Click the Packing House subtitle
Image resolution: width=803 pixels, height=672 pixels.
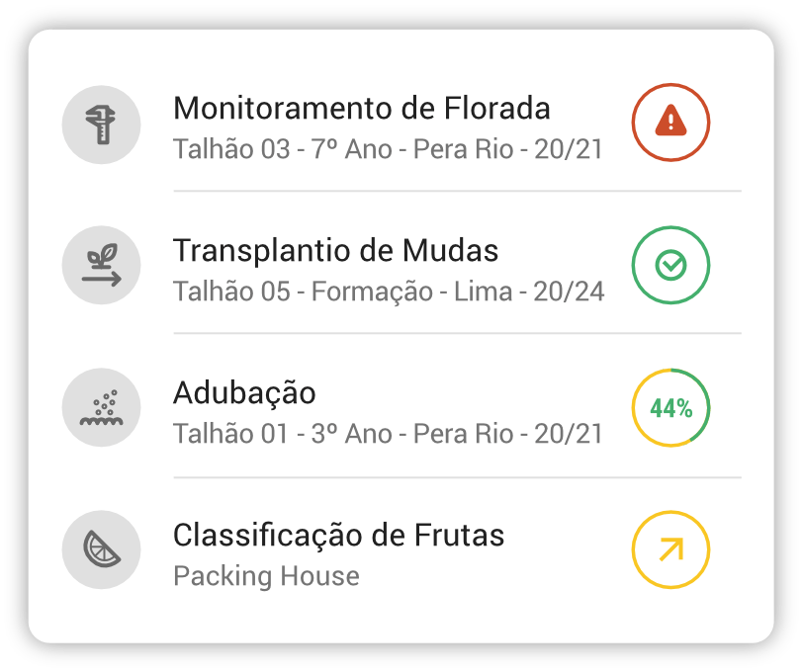(x=266, y=575)
